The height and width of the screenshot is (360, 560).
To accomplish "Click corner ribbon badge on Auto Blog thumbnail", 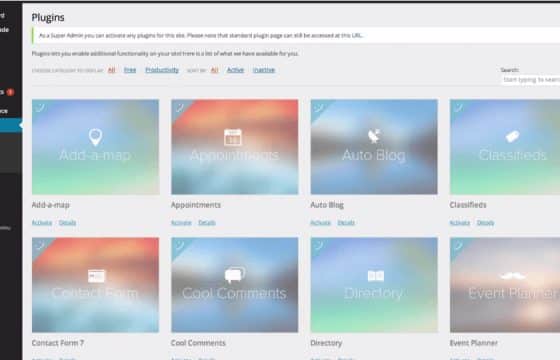I will click(318, 107).
